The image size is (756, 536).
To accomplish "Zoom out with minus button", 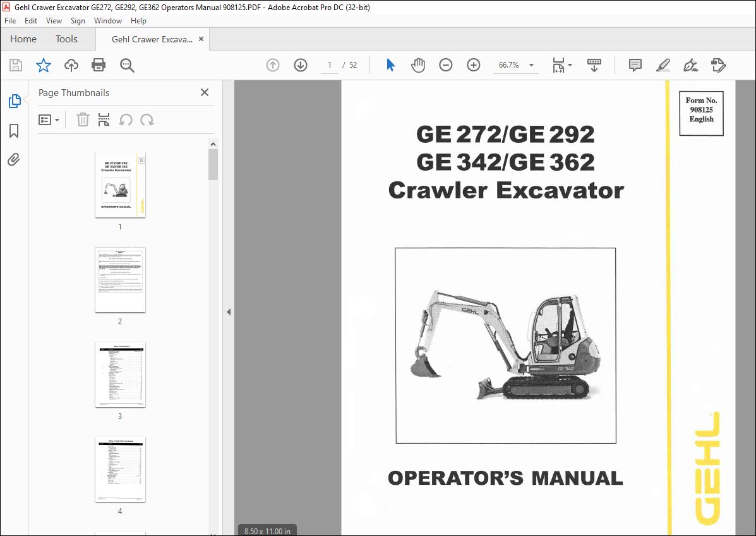I will 445,65.
